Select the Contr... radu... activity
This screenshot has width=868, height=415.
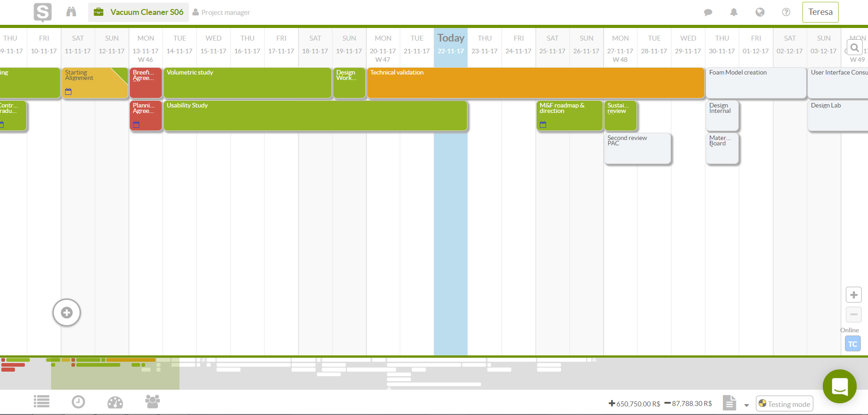(13, 116)
